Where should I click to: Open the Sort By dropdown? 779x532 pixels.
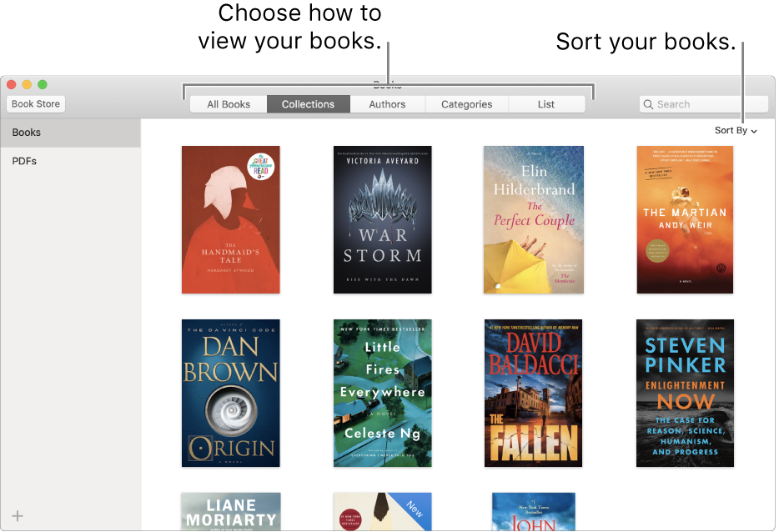click(736, 130)
